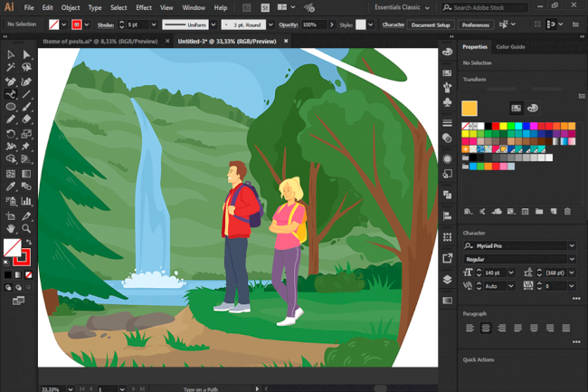
Task: Select the Direct Selection tool
Action: tap(27, 55)
